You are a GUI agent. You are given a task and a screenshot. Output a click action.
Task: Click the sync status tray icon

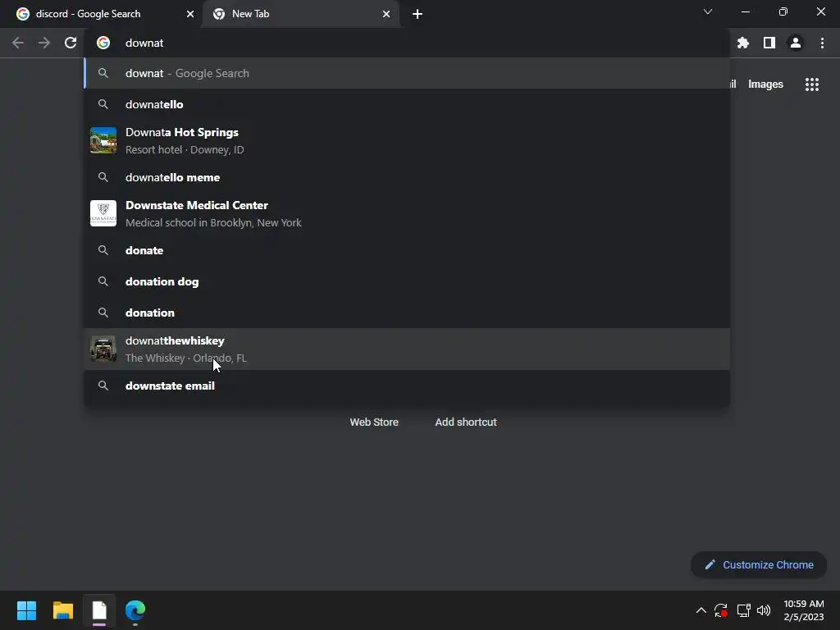click(x=721, y=610)
